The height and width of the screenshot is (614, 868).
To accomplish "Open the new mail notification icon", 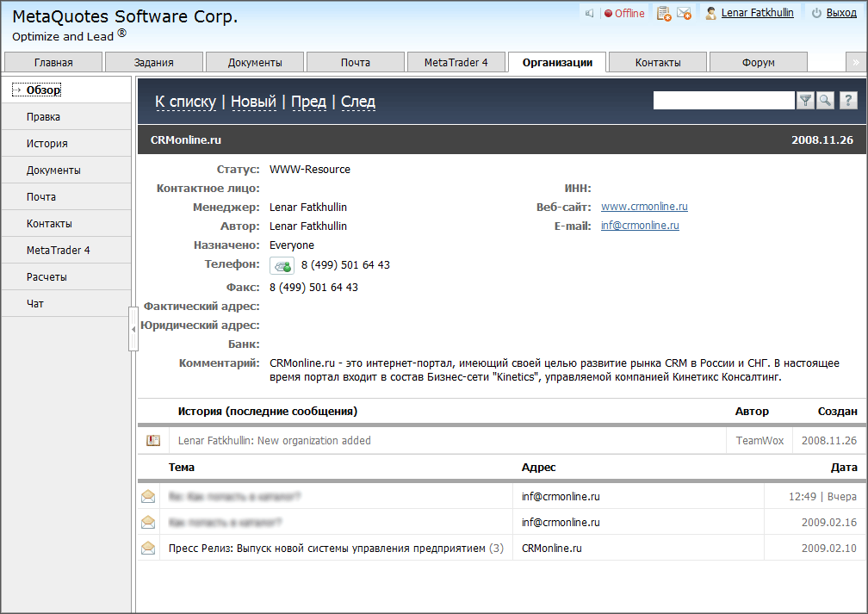I will (x=684, y=13).
